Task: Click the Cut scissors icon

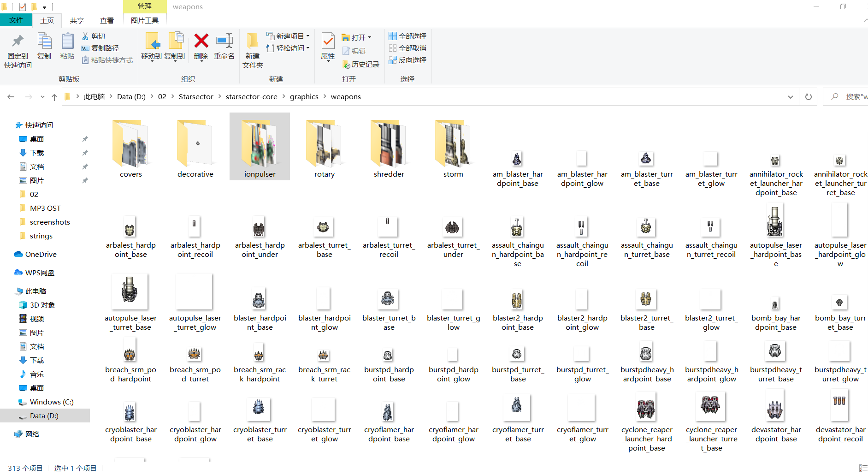Action: 85,36
